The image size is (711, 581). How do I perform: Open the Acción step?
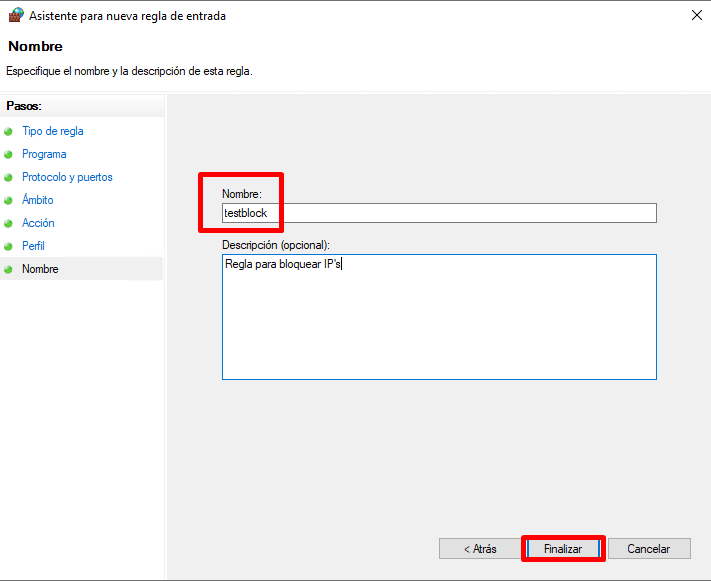pos(38,223)
